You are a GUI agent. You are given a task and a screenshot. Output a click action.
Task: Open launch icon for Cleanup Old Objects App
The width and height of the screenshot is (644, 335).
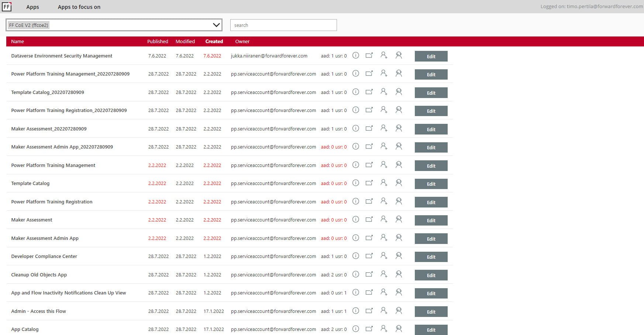(369, 274)
